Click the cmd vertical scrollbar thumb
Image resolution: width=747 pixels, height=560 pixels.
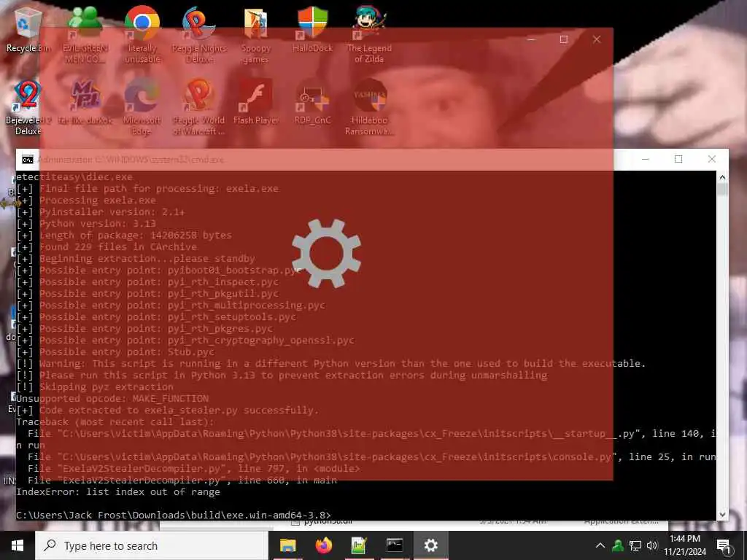pyautogui.click(x=722, y=190)
